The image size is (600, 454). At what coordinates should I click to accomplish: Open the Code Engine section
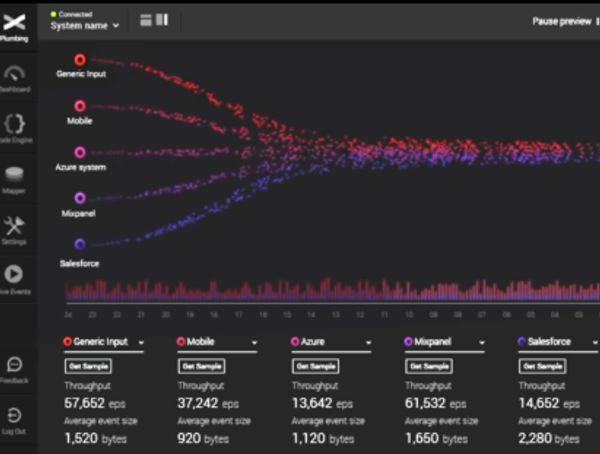(15, 125)
